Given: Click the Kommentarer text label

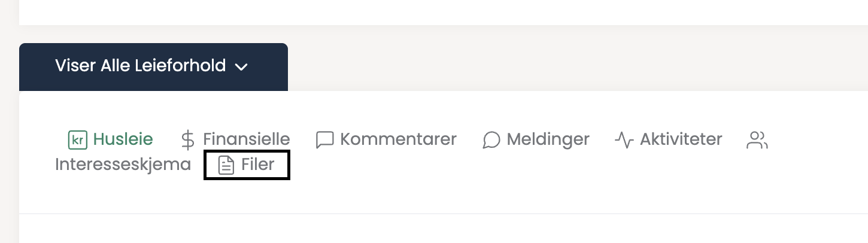Looking at the screenshot, I should coord(398,139).
